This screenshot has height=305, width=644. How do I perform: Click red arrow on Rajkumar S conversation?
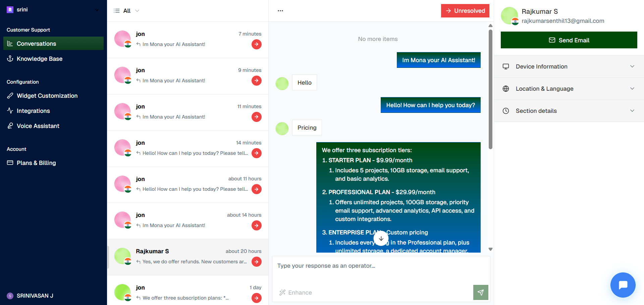pos(257,262)
